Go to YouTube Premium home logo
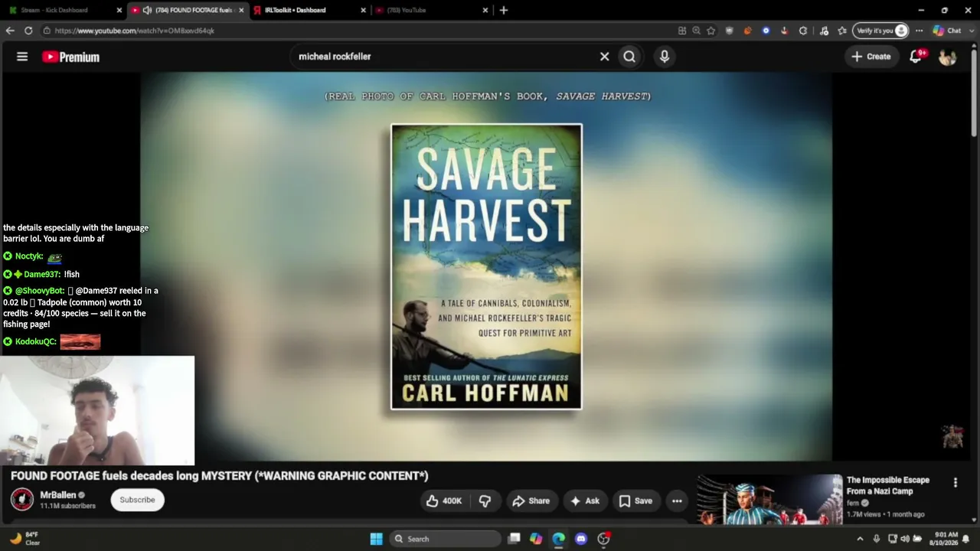The height and width of the screenshot is (551, 980). (x=70, y=57)
